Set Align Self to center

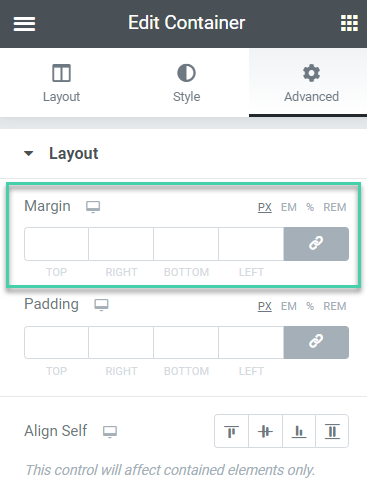265,431
